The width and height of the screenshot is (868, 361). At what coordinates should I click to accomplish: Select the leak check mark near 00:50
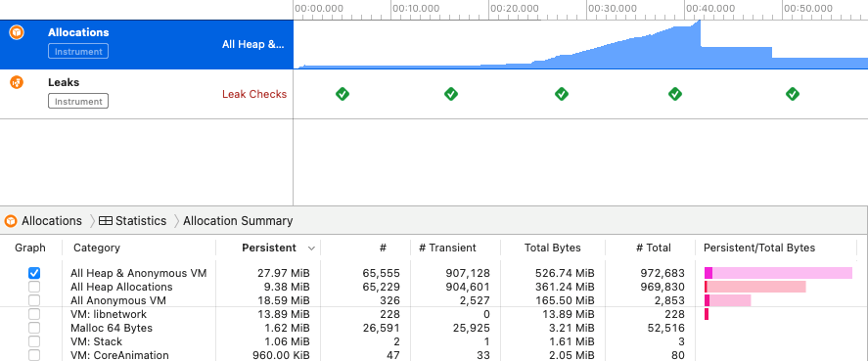point(793,94)
